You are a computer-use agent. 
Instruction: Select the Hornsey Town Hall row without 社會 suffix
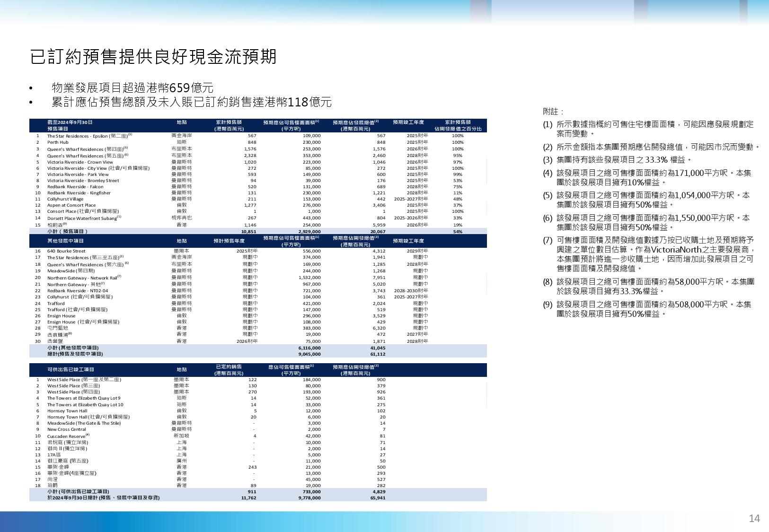tap(67, 411)
